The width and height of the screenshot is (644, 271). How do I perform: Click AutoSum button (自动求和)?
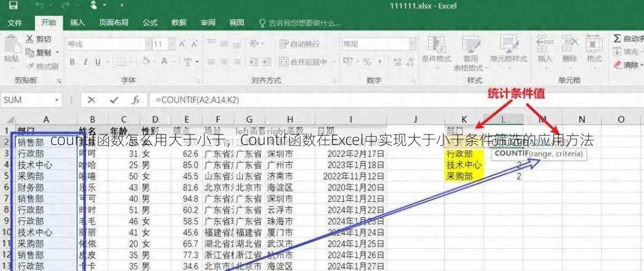(x=629, y=39)
